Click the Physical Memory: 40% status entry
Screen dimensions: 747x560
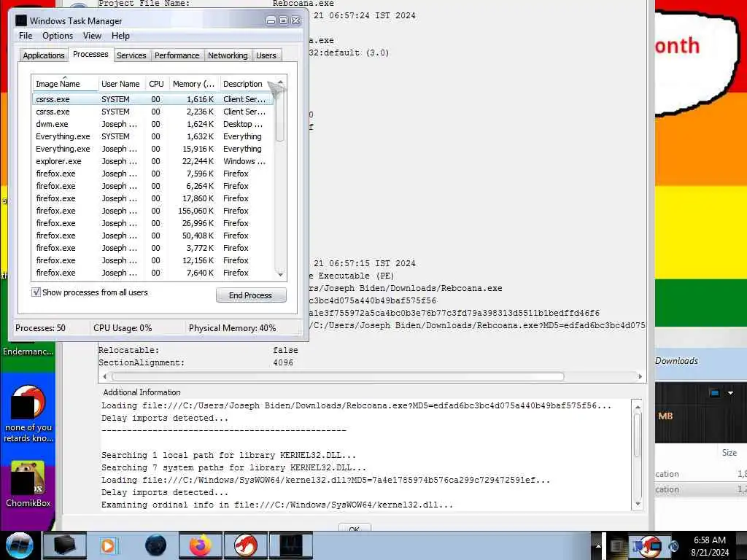point(232,328)
